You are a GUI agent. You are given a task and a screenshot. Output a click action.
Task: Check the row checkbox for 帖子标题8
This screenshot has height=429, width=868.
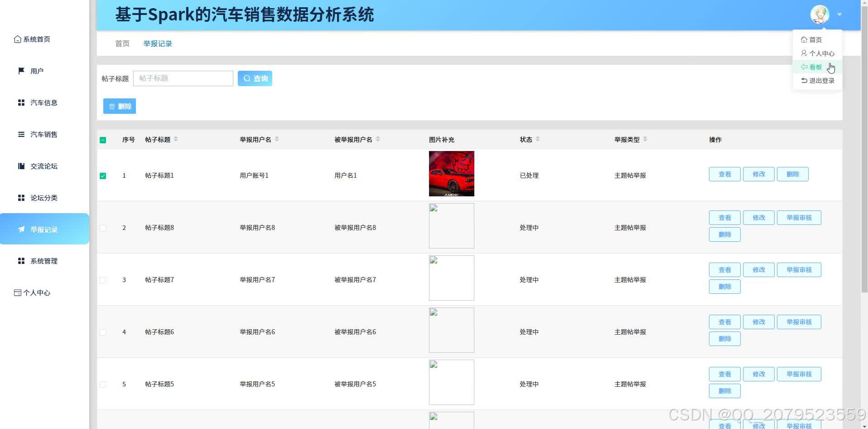coord(103,228)
